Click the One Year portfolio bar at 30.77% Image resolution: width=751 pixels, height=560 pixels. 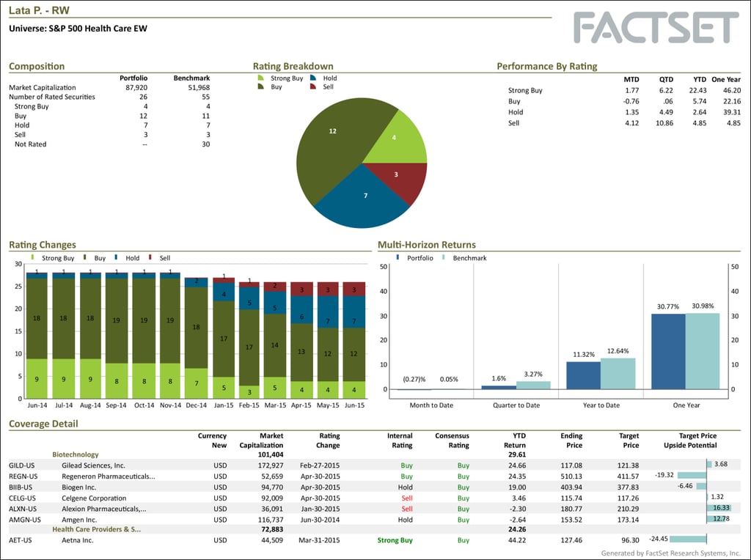pos(669,351)
